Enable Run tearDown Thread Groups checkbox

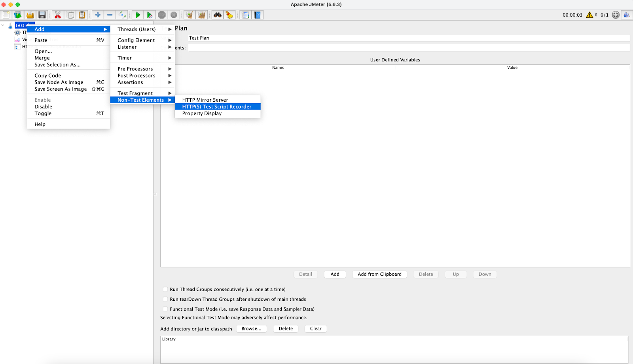[165, 299]
